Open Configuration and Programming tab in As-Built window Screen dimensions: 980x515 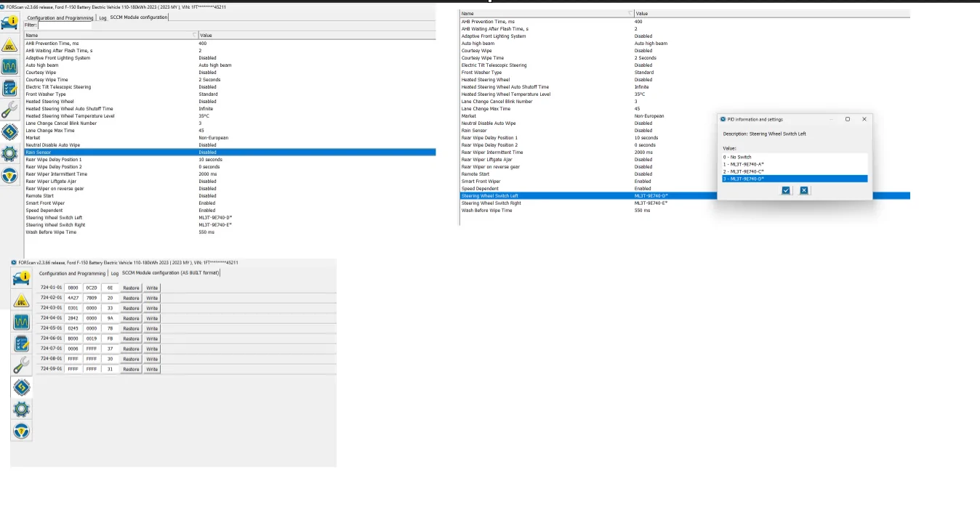click(72, 273)
